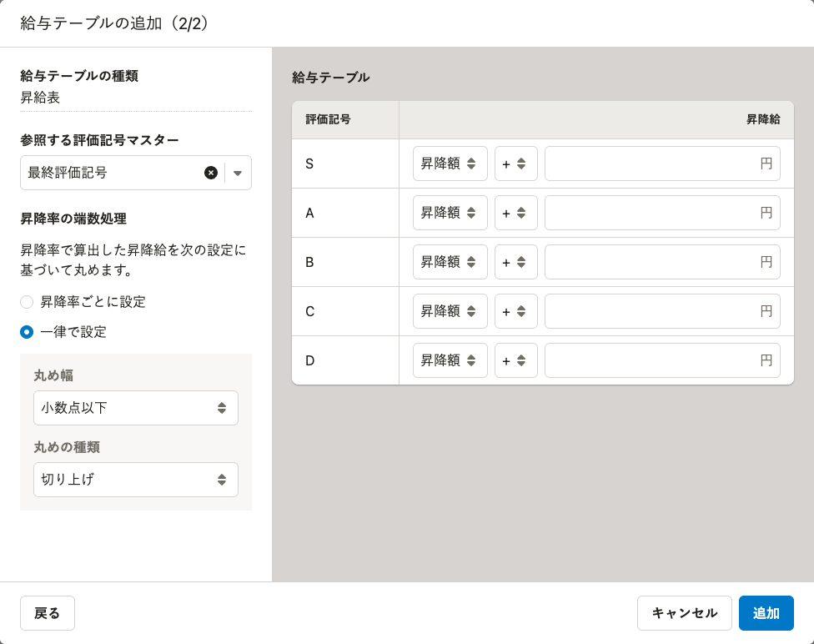Click the yen amount field for grade A
814x644 pixels.
[x=652, y=213]
